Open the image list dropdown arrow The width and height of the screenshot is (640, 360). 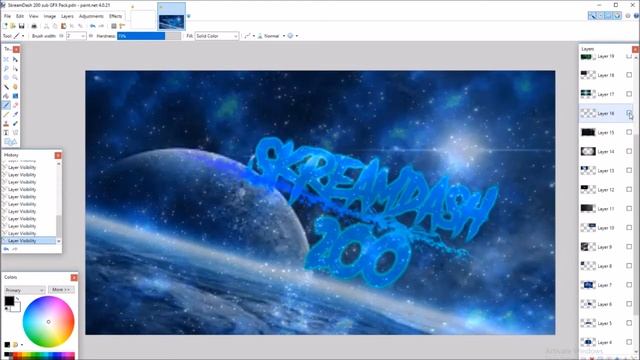click(189, 16)
